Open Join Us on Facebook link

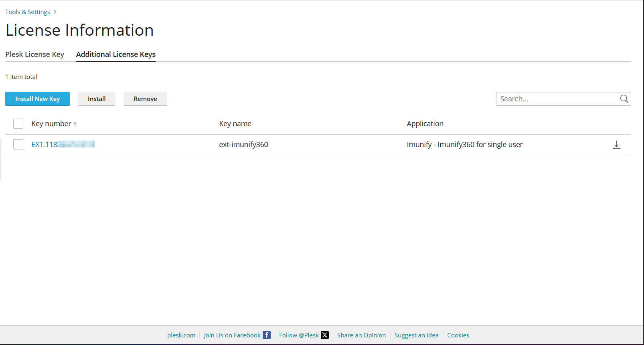[232, 335]
